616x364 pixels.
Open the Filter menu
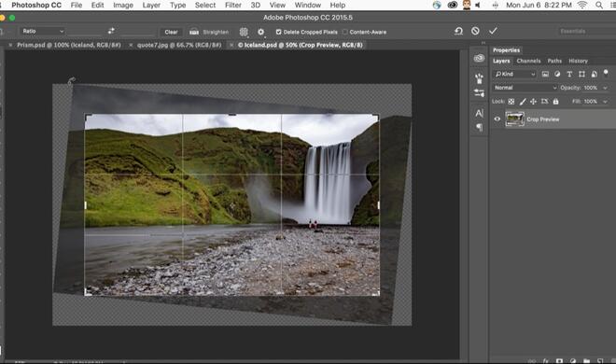(x=233, y=5)
